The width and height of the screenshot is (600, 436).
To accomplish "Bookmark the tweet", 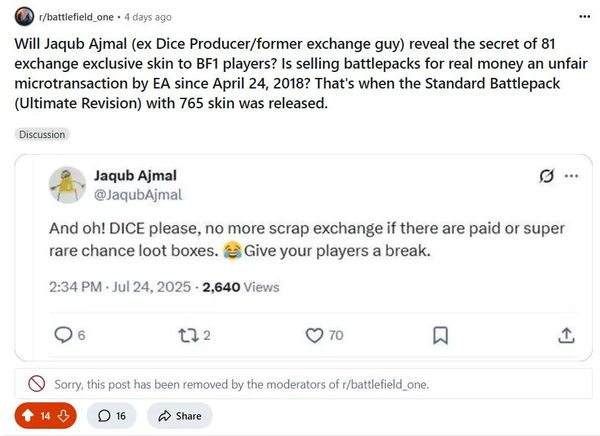I will 440,335.
